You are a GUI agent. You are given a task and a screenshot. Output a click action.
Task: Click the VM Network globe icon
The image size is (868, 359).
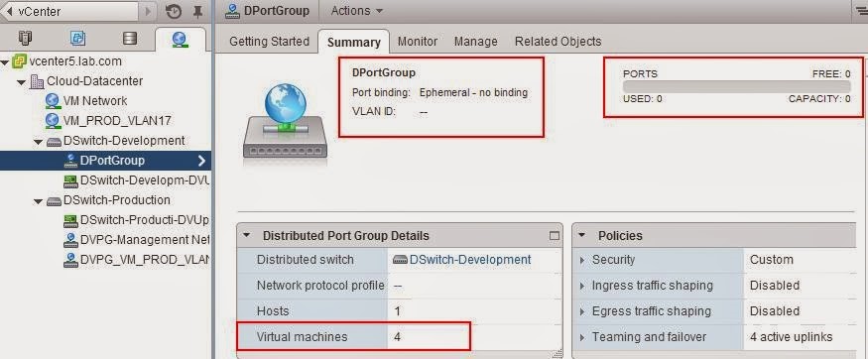click(x=53, y=101)
